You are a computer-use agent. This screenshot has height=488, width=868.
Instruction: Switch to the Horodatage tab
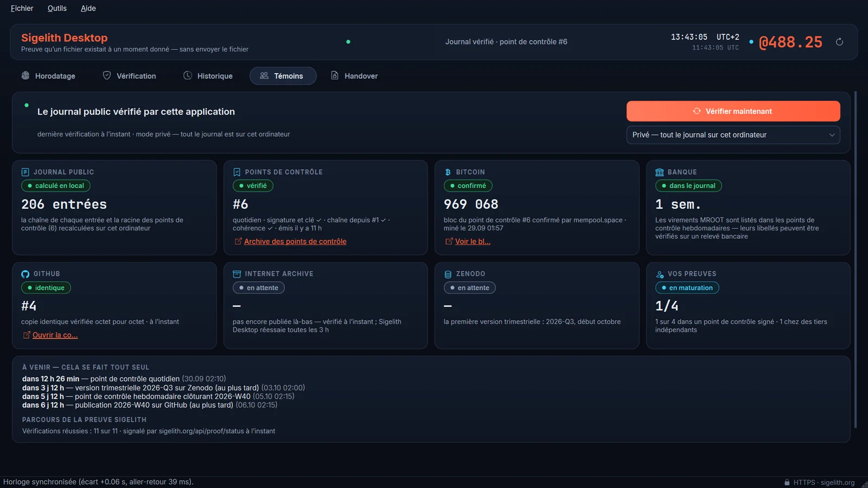click(48, 76)
